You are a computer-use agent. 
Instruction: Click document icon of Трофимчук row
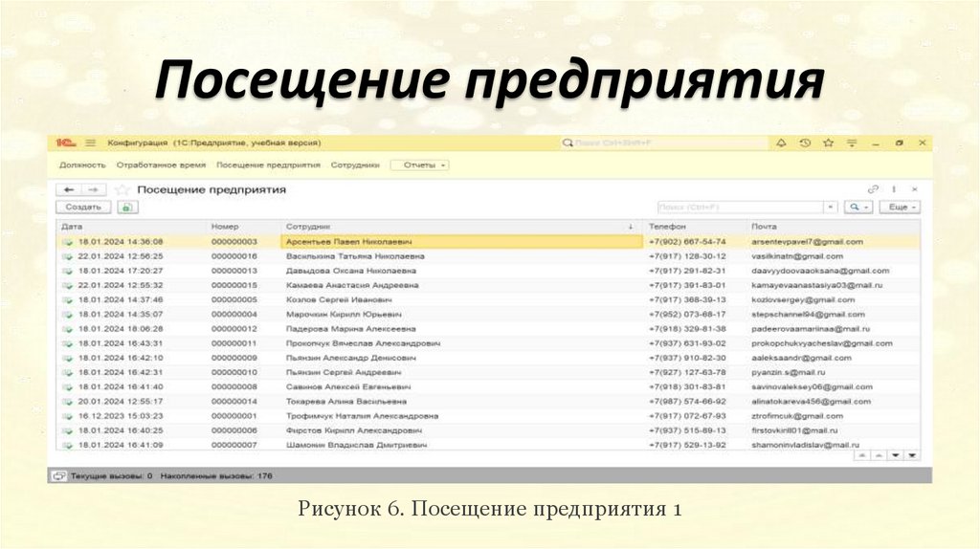tap(68, 417)
